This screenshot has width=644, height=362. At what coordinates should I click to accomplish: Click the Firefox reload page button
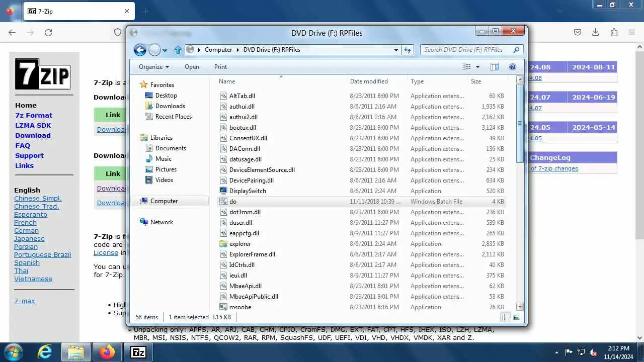tap(48, 32)
